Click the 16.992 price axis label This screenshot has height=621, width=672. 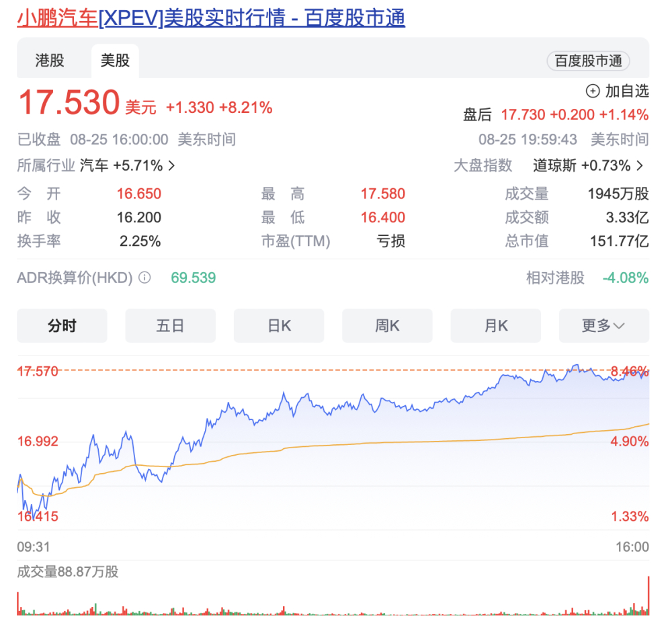point(38,442)
